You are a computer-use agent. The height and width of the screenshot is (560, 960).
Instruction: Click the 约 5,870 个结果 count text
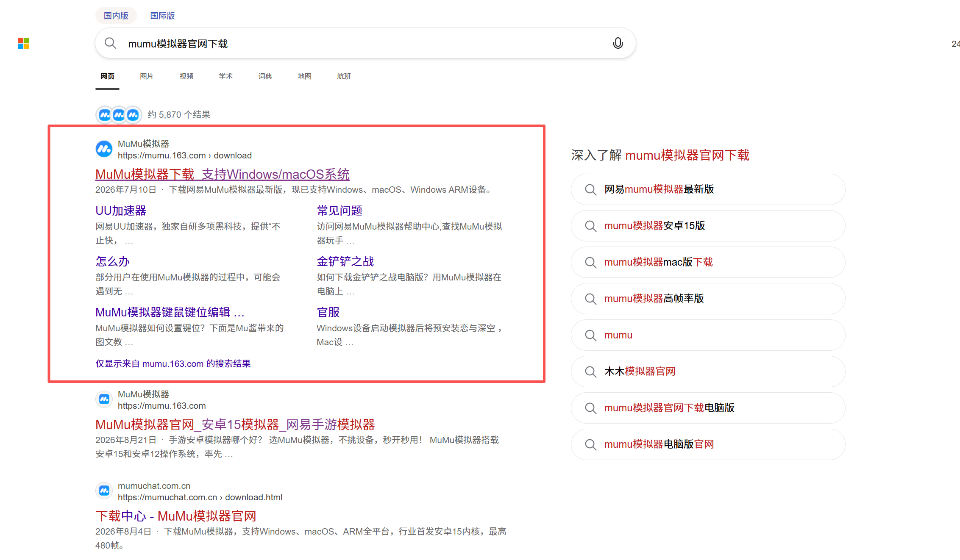179,115
